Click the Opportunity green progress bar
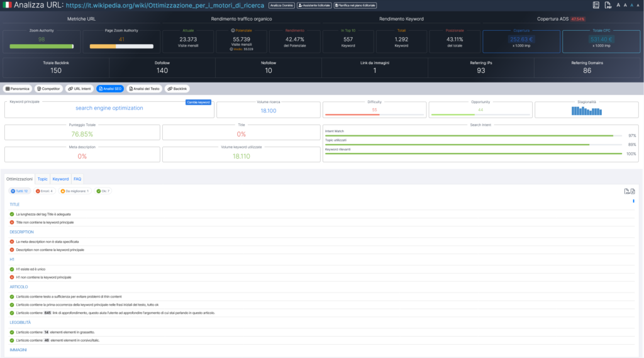 point(480,115)
